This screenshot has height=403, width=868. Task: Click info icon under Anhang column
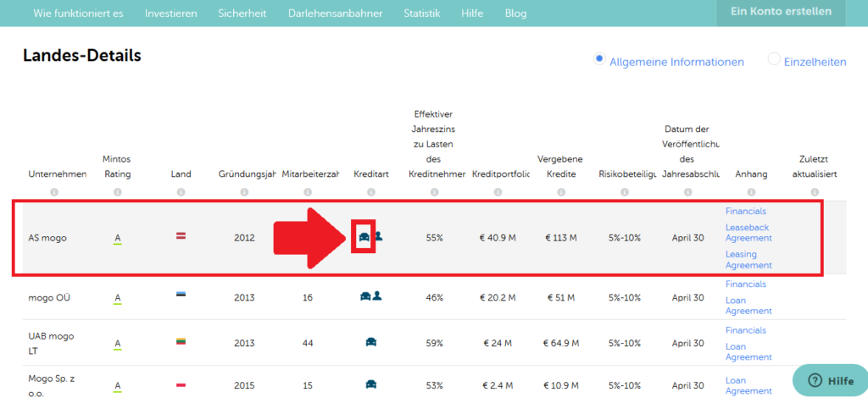[751, 192]
